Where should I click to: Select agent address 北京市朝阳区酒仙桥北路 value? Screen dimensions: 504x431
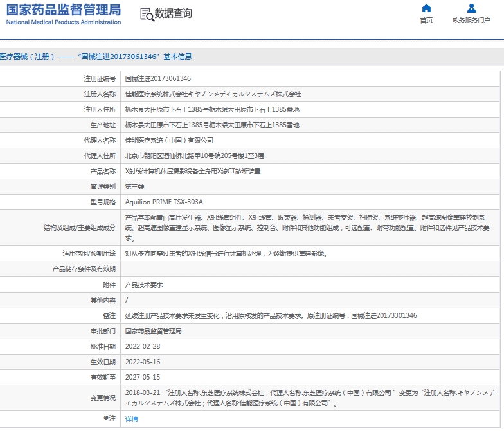tap(194, 155)
